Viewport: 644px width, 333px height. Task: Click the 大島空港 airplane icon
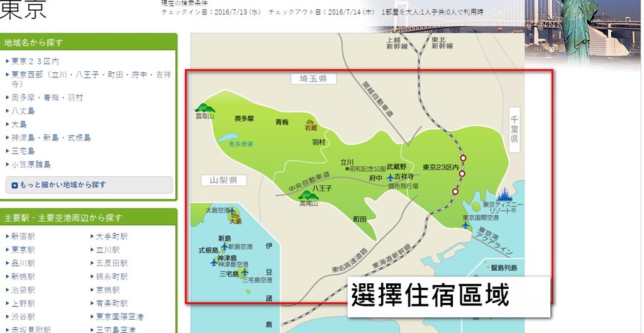point(231,211)
